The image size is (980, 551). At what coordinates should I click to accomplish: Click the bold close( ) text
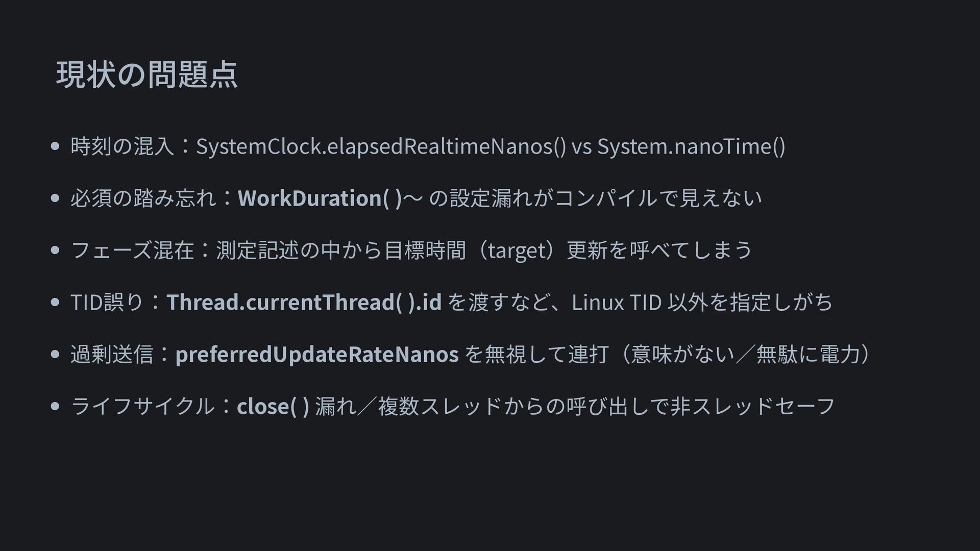click(x=273, y=407)
